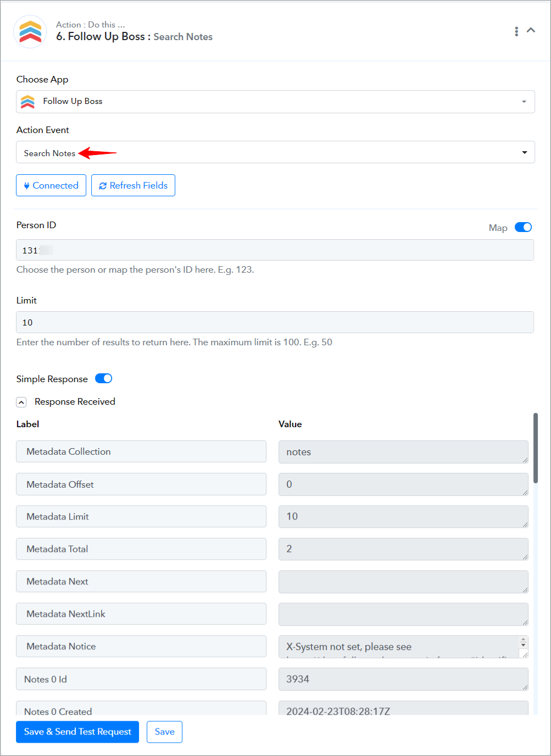Click Save & Send Test Request button
Viewport: 551px width, 756px height.
click(77, 732)
